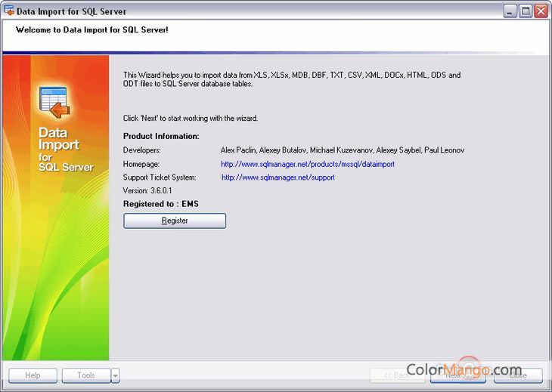Screen dimensions: 552x392
Task: Click the Close button at bottom
Action: click(x=518, y=375)
